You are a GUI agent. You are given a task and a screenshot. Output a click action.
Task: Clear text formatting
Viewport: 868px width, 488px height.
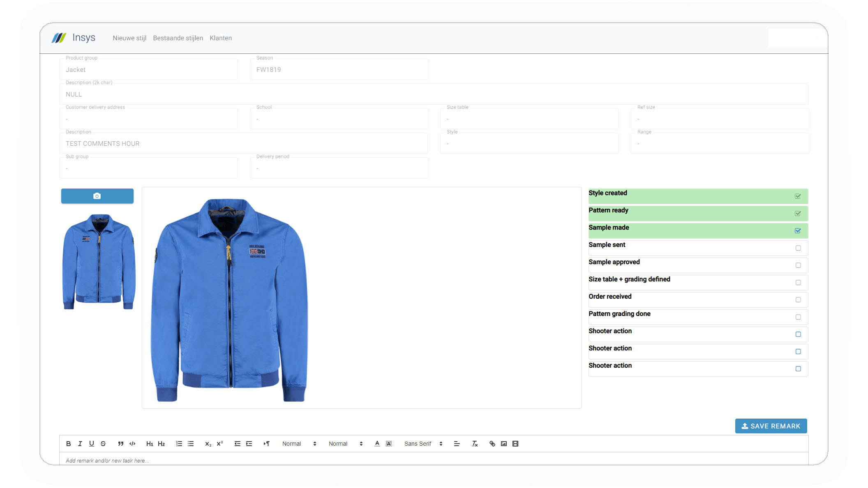(475, 444)
